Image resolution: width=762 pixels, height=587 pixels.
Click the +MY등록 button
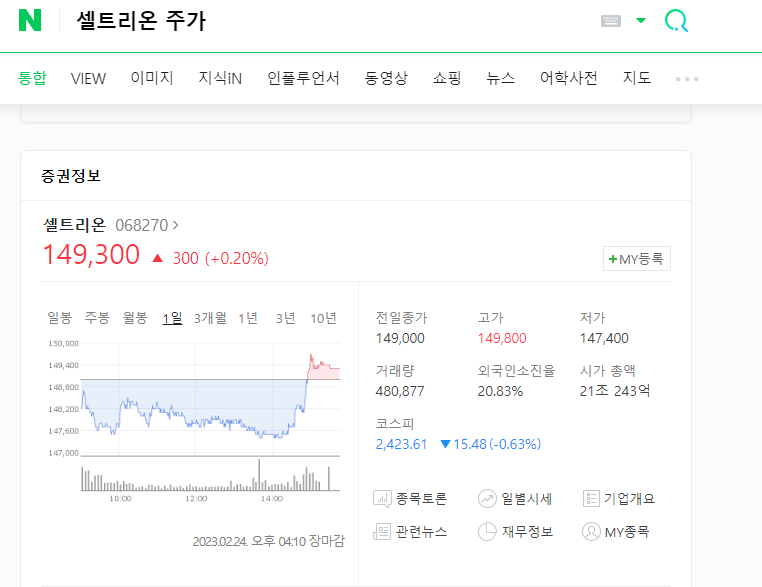point(637,259)
